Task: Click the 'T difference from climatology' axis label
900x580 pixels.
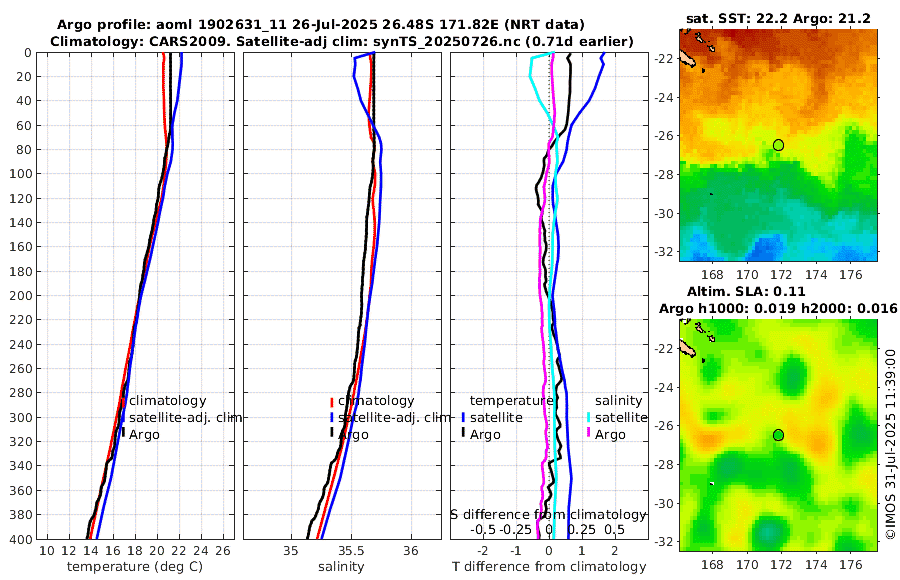Action: (x=549, y=567)
